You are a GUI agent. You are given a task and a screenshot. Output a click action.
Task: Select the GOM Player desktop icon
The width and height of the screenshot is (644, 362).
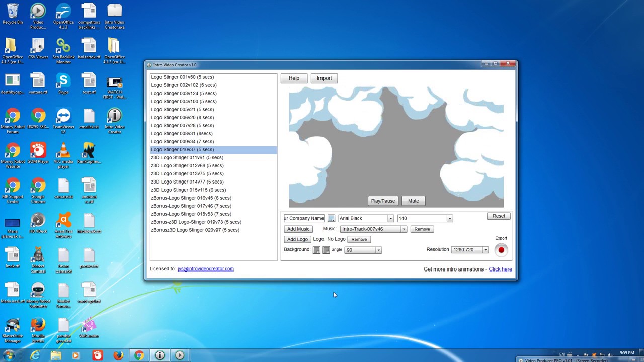point(38,153)
